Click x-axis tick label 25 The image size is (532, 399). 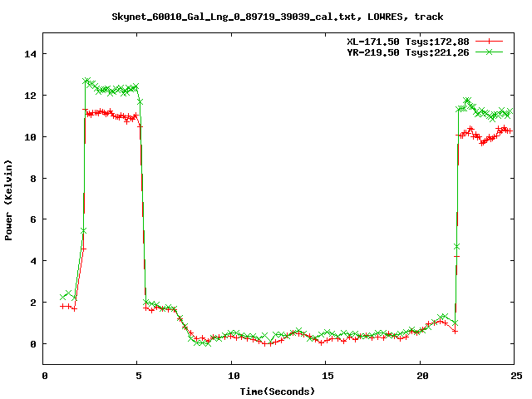[x=516, y=376]
